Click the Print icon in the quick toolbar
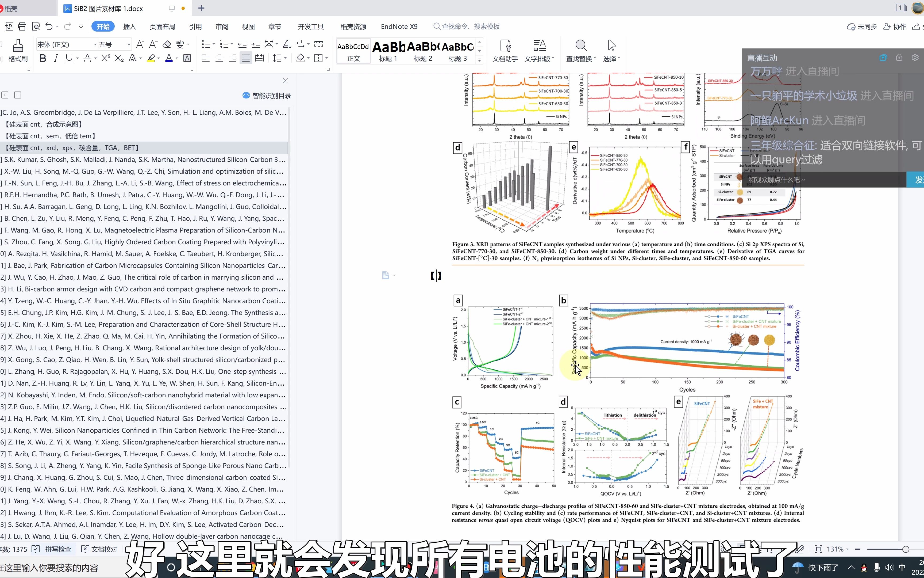 click(22, 26)
